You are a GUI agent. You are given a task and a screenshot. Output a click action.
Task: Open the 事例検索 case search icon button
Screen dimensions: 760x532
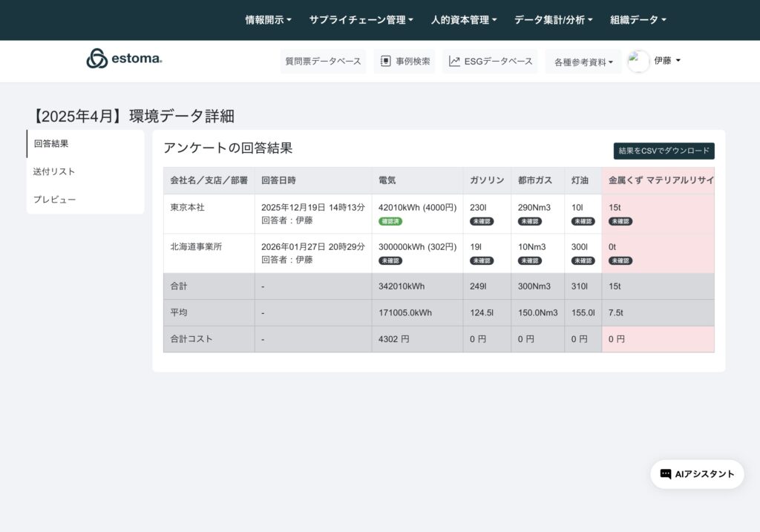pyautogui.click(x=386, y=62)
